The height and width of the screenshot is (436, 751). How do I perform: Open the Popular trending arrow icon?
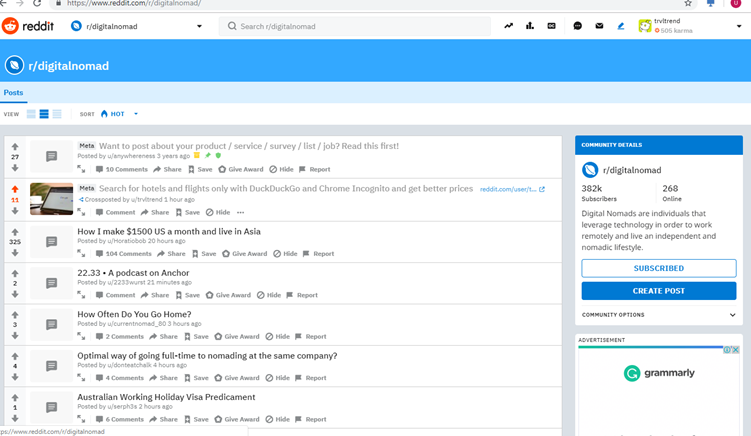[508, 26]
